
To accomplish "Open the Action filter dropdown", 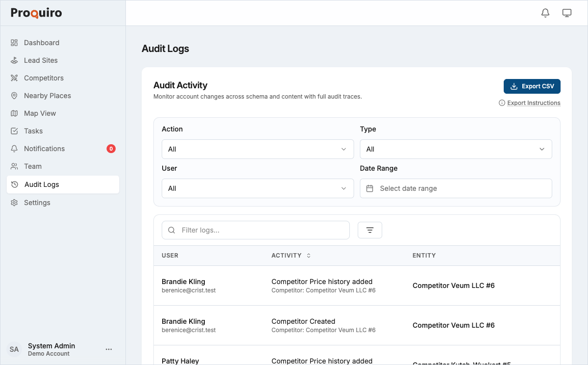I will 258,149.
